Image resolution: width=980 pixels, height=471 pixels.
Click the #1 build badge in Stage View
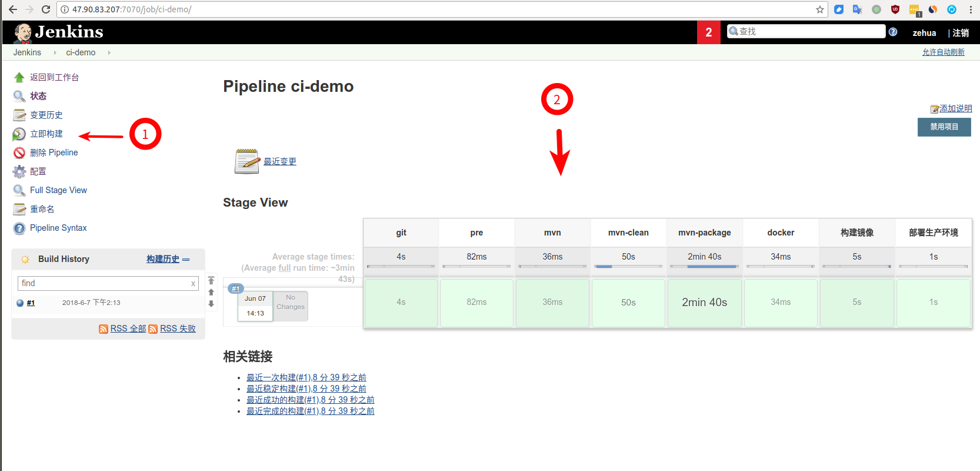coord(236,288)
